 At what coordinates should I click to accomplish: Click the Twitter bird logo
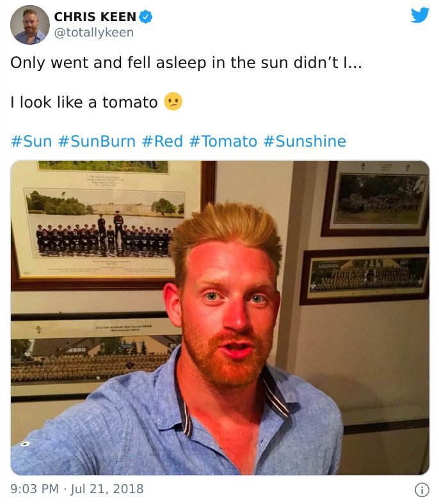coord(420,15)
